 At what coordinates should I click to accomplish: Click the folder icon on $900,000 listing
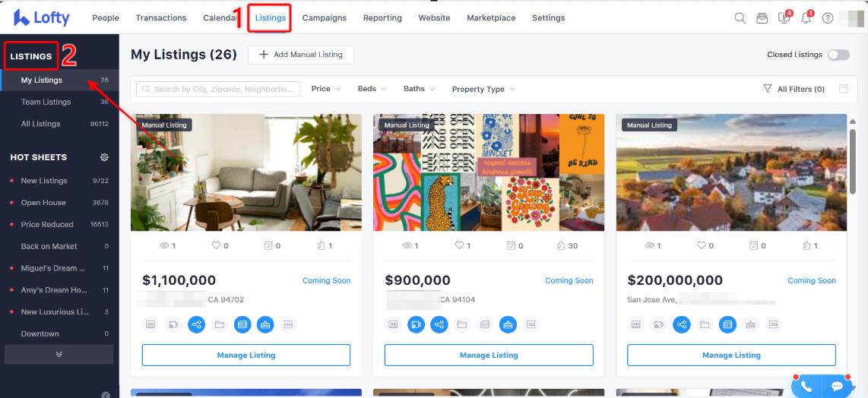[462, 324]
